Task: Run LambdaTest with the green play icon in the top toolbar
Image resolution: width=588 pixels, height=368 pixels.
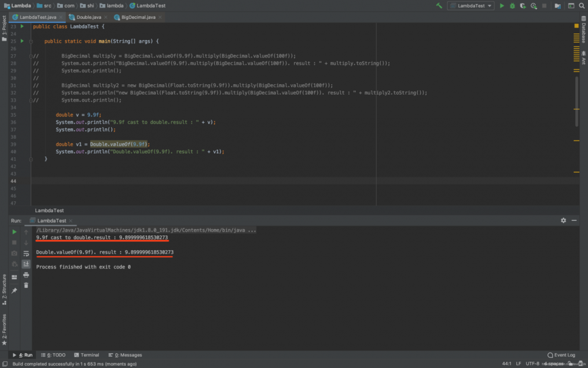Action: tap(502, 5)
